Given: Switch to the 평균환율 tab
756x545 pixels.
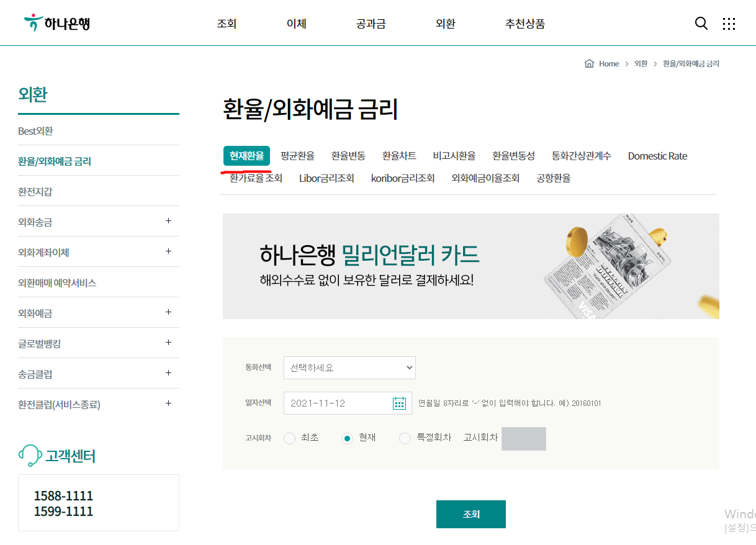Looking at the screenshot, I should point(297,156).
